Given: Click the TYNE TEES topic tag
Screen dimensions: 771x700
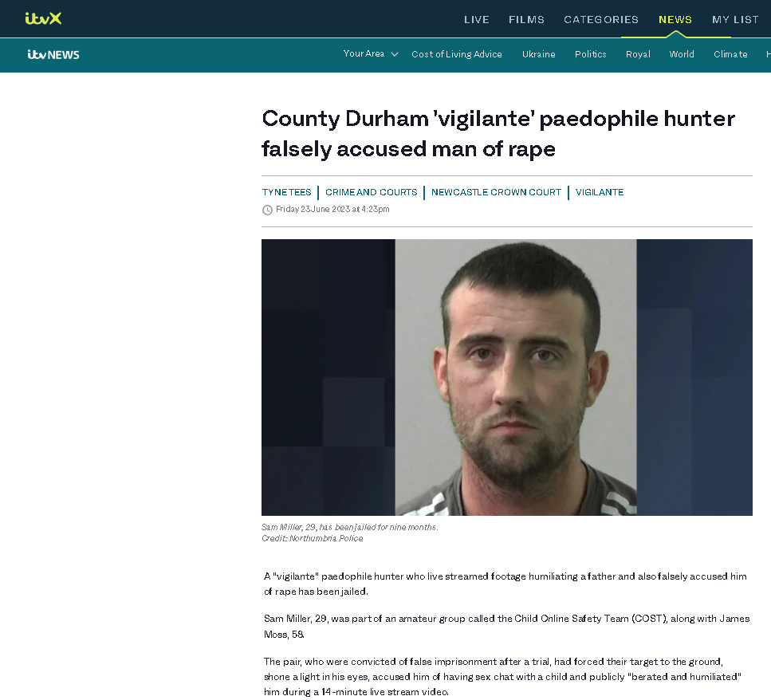Looking at the screenshot, I should [x=287, y=192].
